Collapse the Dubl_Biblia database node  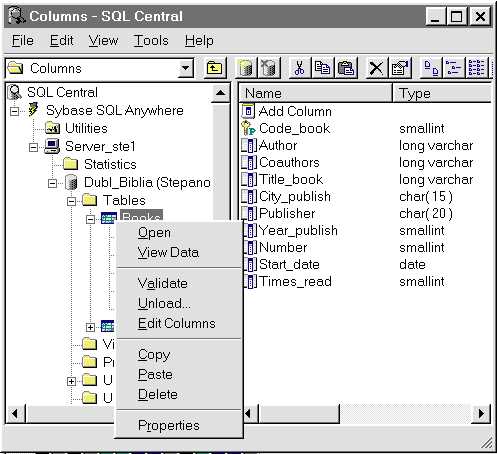pos(52,183)
